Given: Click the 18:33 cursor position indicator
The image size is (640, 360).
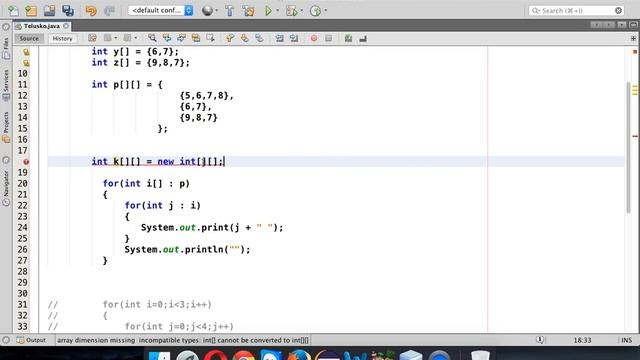Looking at the screenshot, I should point(582,340).
